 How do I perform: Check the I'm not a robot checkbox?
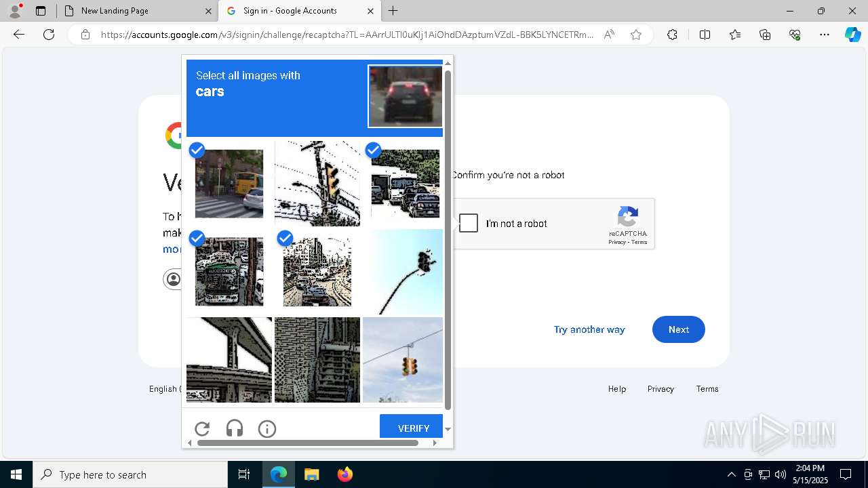point(469,223)
